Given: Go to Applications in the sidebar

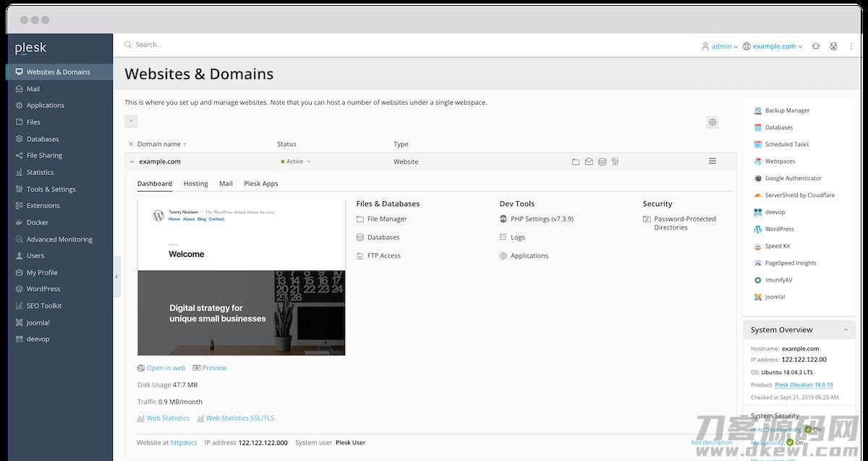Looking at the screenshot, I should [60, 106].
